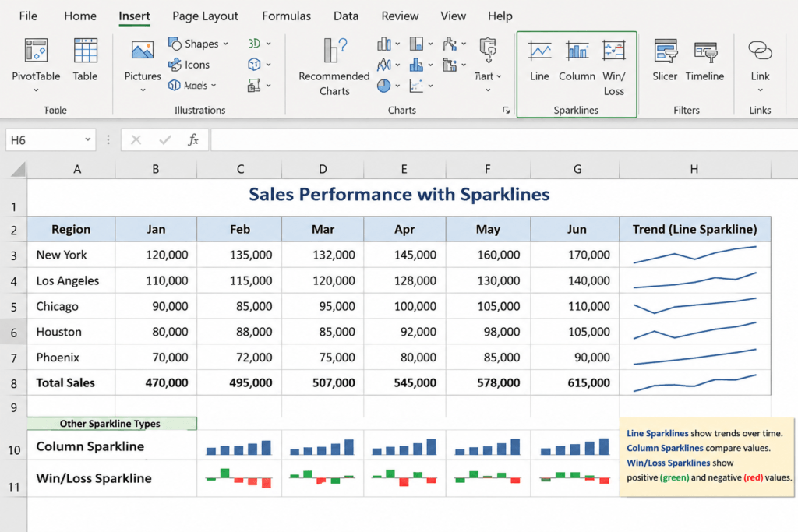Image resolution: width=798 pixels, height=532 pixels.
Task: Switch to the Home tab
Action: coord(80,16)
